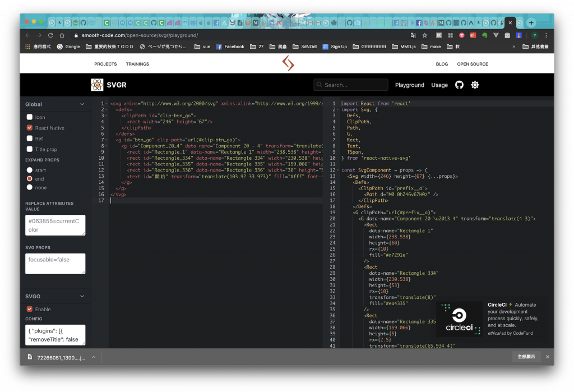
Task: Open the Facebook bookmark
Action: (230, 47)
